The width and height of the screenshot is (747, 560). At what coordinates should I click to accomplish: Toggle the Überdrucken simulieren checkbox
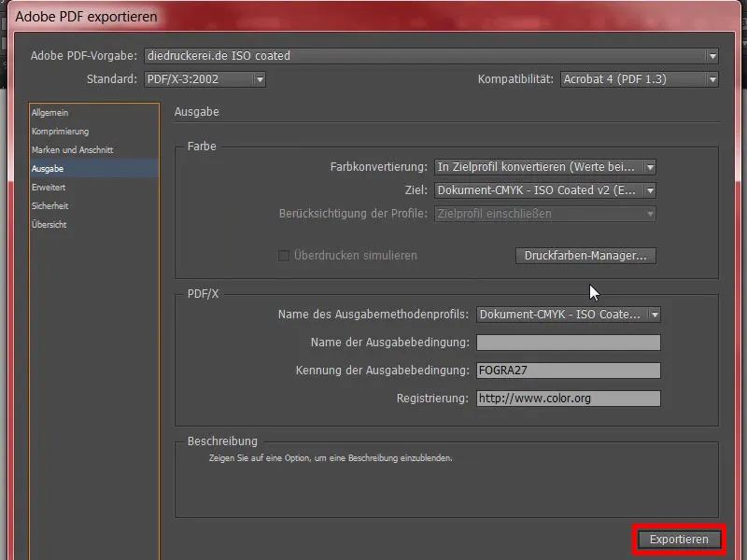click(x=284, y=256)
